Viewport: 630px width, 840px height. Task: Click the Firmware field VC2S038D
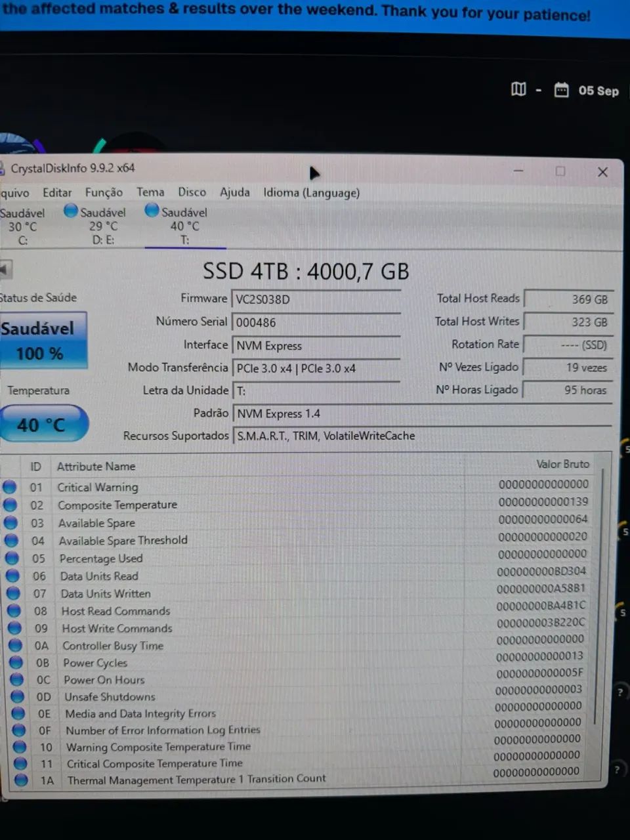[316, 299]
